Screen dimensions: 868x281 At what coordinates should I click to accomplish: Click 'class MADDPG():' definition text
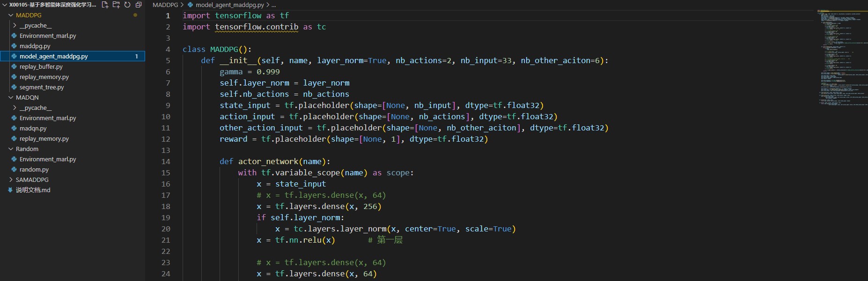[217, 50]
